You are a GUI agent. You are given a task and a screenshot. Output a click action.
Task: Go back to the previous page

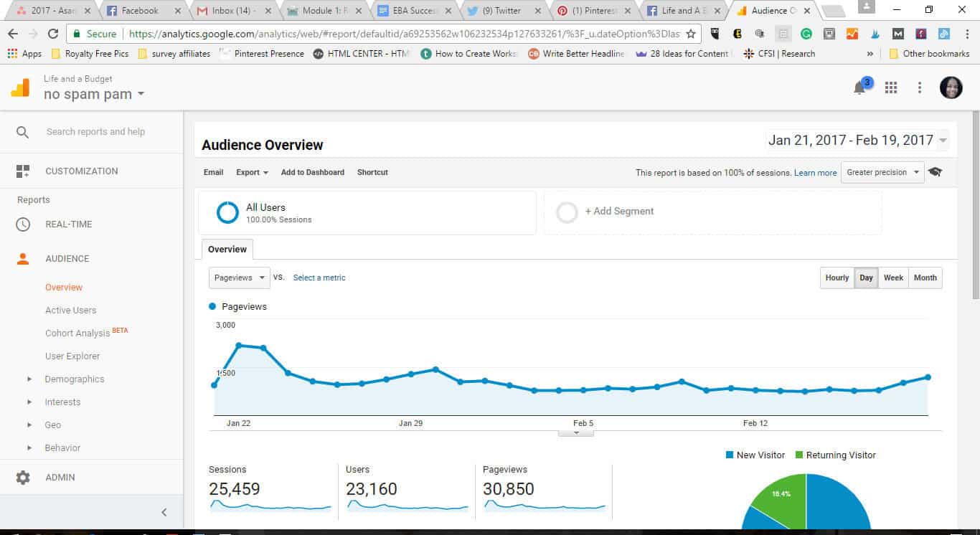pos(13,34)
